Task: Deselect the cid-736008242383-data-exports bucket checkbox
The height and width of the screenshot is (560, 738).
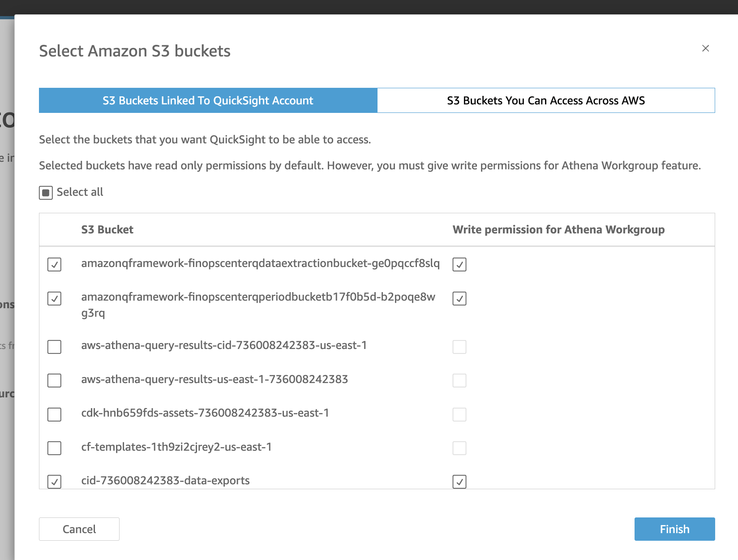Action: click(x=55, y=482)
